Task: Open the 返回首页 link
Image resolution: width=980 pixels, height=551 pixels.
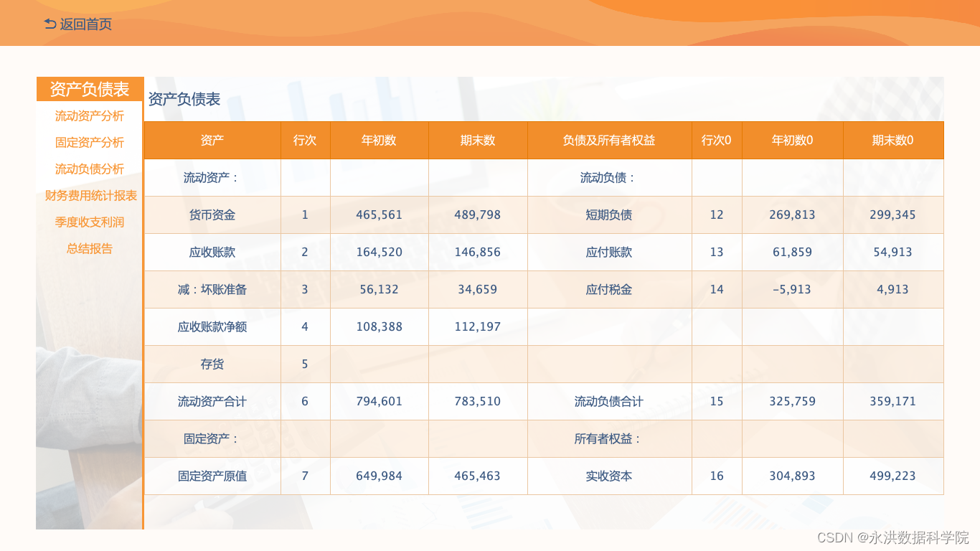Action: 86,24
